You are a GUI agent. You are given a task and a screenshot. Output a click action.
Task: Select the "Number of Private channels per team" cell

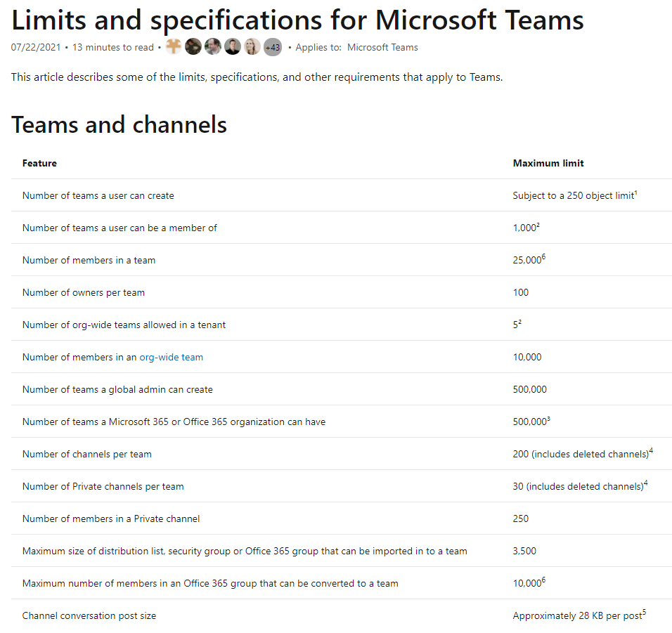pos(103,487)
